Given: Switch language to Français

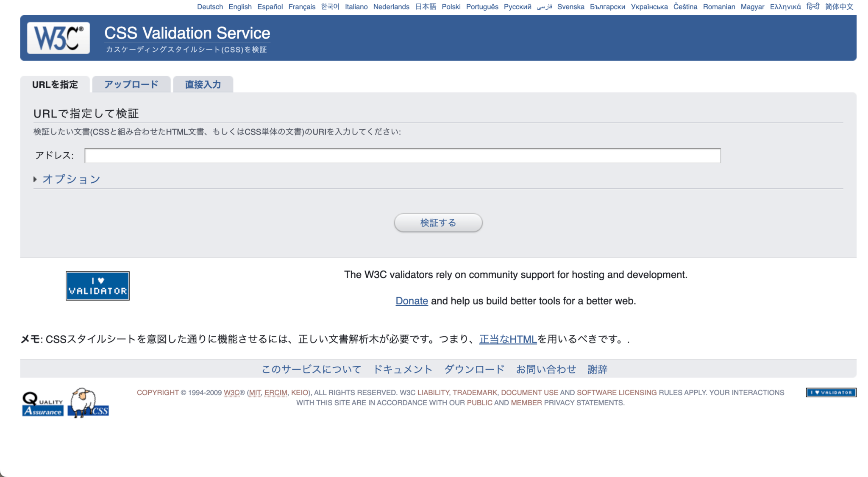Looking at the screenshot, I should point(302,7).
